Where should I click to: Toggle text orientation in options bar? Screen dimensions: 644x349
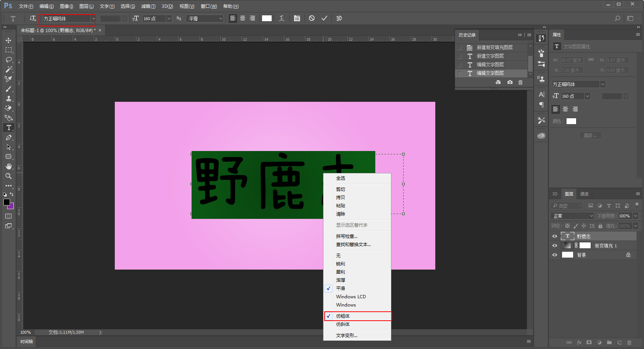click(x=33, y=18)
